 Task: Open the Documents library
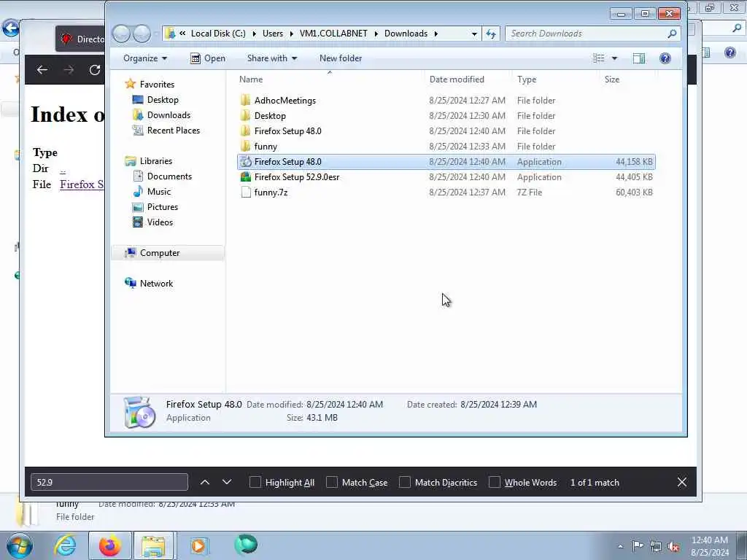point(169,176)
